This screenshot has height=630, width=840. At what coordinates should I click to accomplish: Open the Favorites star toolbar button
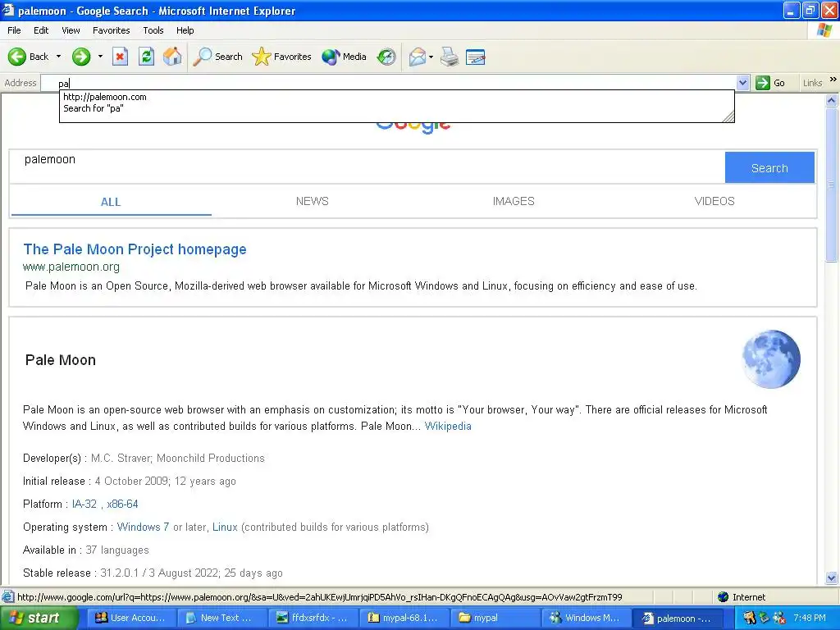tap(281, 57)
